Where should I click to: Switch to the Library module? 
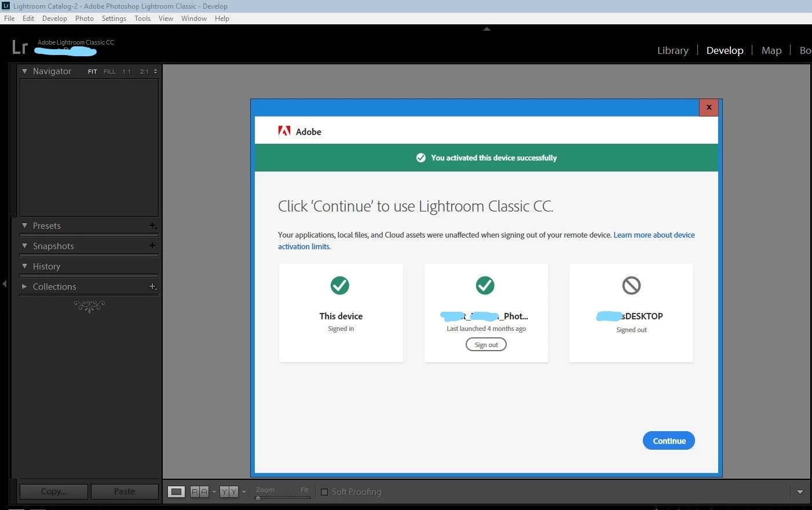pos(673,50)
